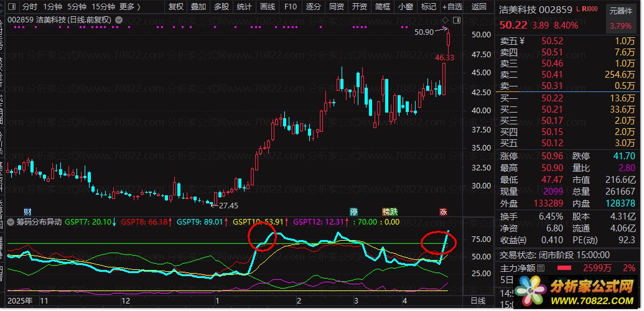644x311 pixels.
Task: Open the 复权 adjustment option
Action: pyautogui.click(x=176, y=7)
